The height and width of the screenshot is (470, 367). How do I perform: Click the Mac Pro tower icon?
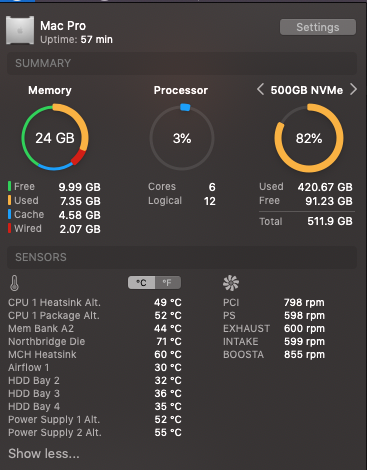pos(20,30)
